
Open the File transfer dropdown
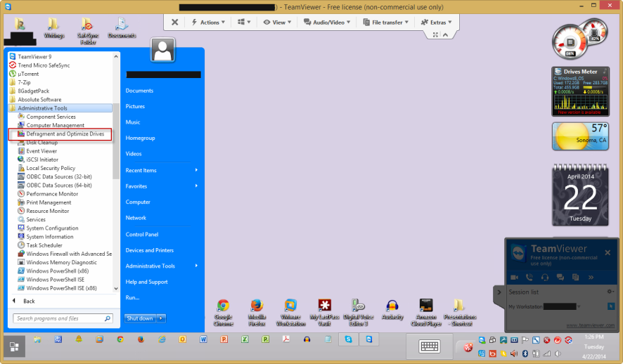(383, 22)
